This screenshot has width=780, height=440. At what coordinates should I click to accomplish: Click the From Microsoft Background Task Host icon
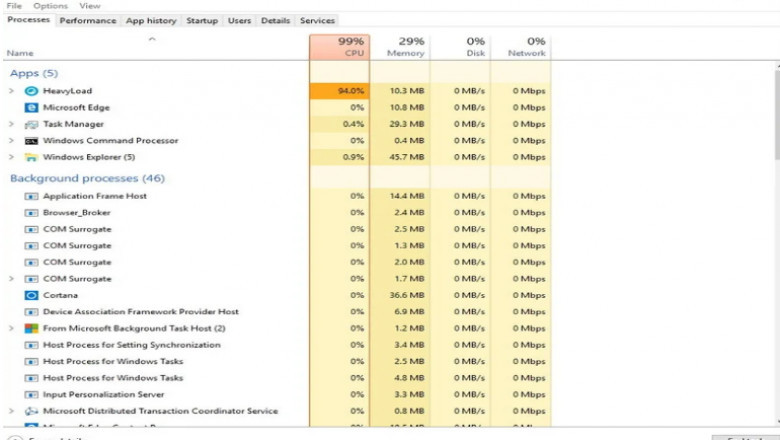pyautogui.click(x=31, y=329)
